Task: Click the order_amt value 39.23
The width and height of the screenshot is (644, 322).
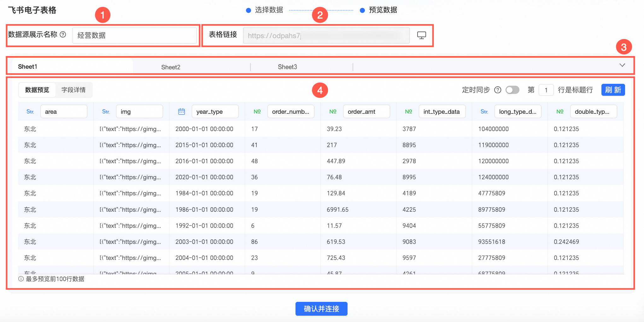Action: (334, 129)
